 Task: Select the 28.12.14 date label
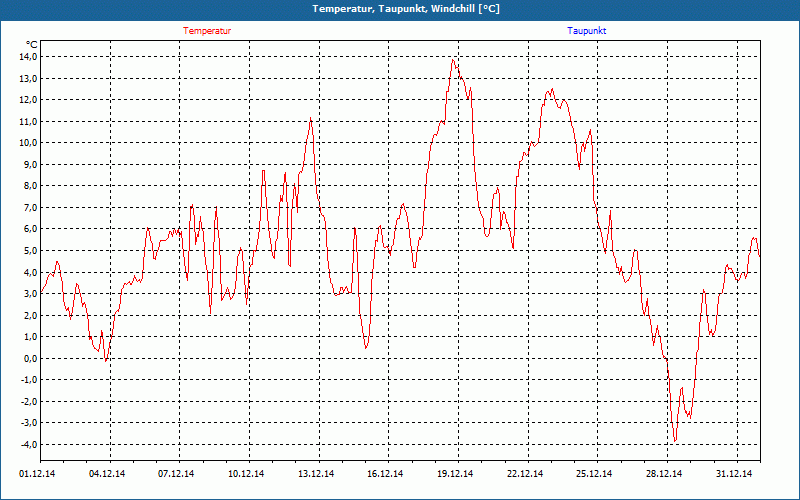[664, 473]
